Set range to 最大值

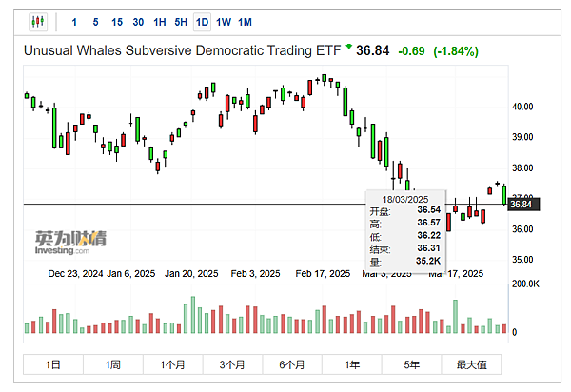pyautogui.click(x=471, y=364)
